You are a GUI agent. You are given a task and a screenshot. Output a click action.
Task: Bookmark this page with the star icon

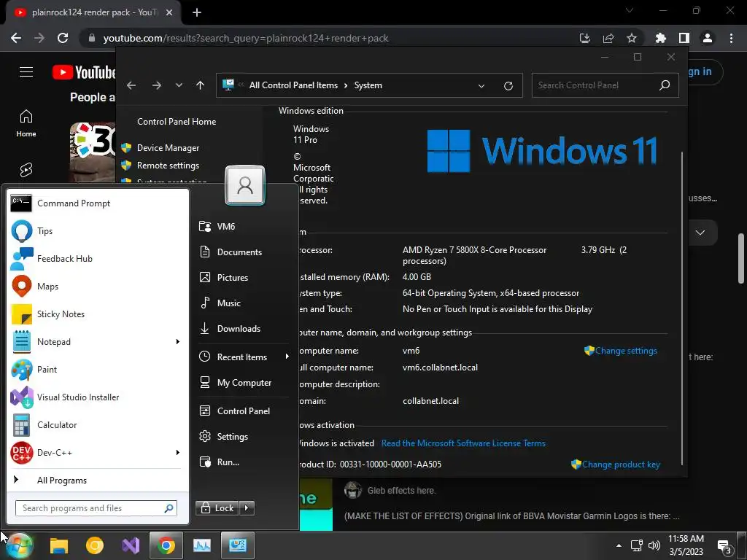(632, 38)
